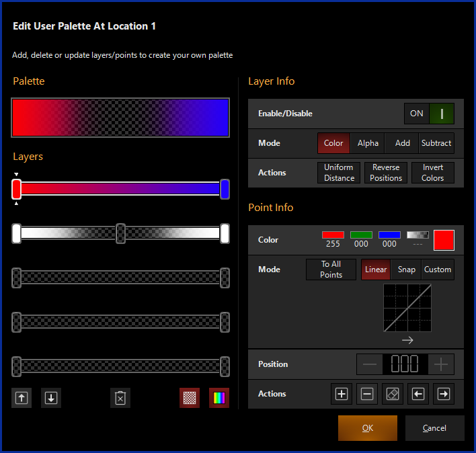Click the Position value field 000

click(405, 364)
